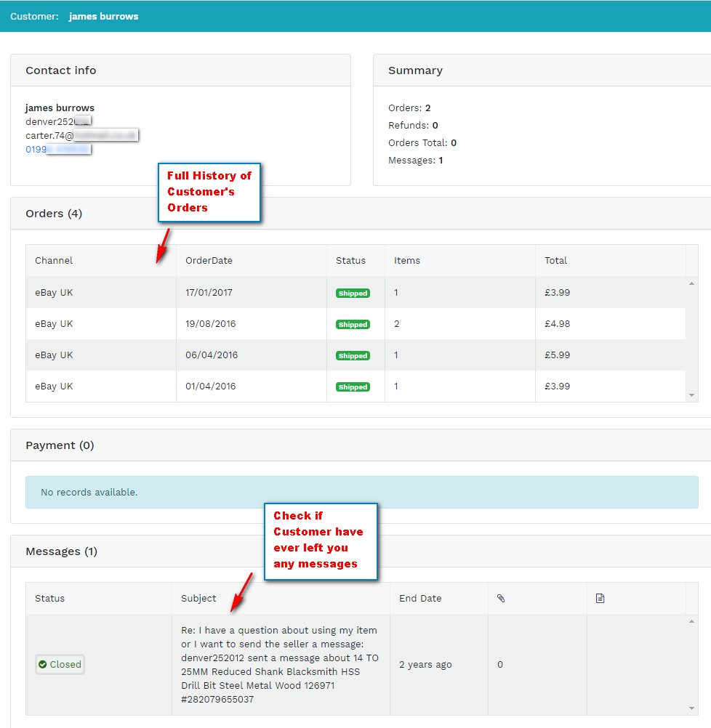711x728 pixels.
Task: Click Shipped badge on 01/04/2016 order
Action: pyautogui.click(x=353, y=387)
